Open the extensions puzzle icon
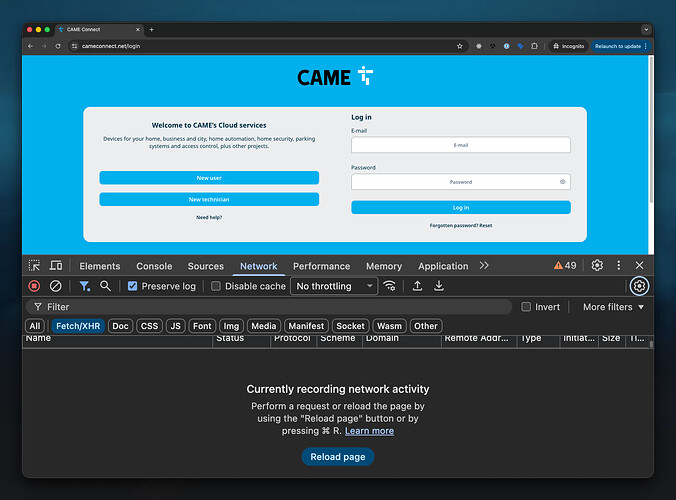 pyautogui.click(x=534, y=46)
